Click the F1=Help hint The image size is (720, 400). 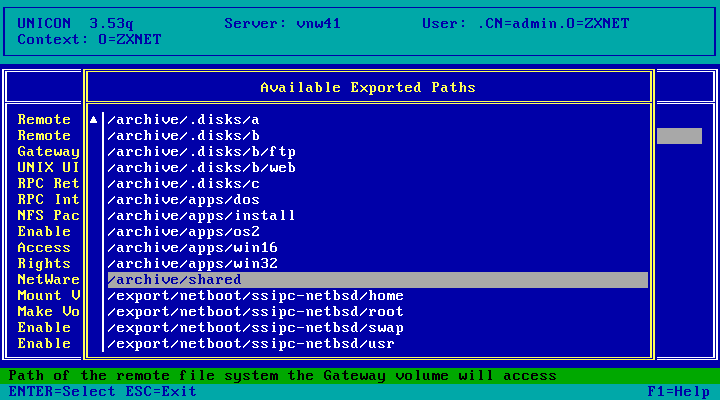point(678,392)
